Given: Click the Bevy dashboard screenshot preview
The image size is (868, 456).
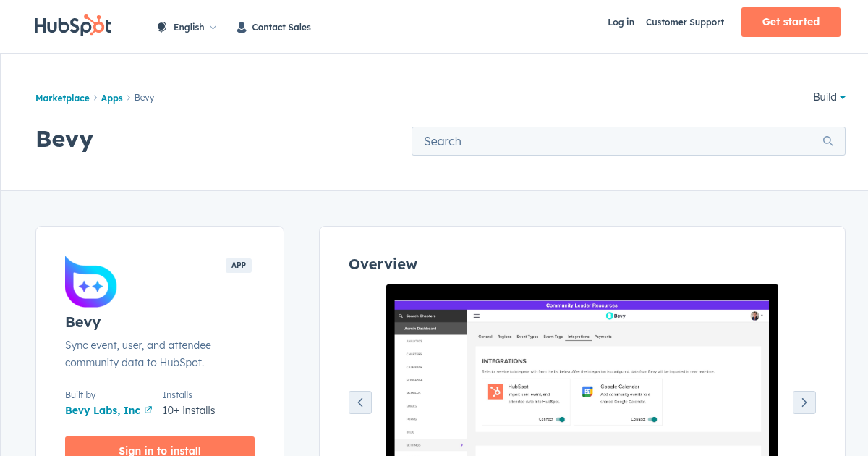Looking at the screenshot, I should pyautogui.click(x=582, y=371).
